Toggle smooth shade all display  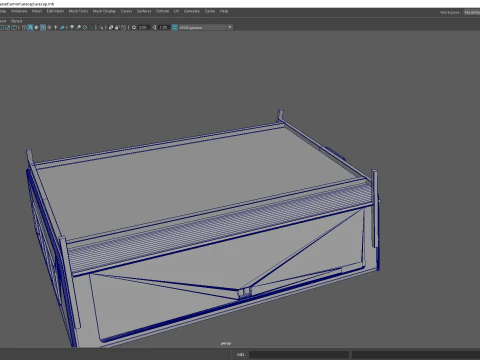(30, 27)
